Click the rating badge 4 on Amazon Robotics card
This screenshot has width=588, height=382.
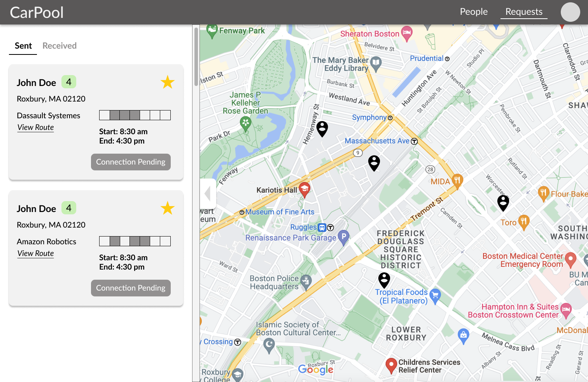[x=69, y=208]
